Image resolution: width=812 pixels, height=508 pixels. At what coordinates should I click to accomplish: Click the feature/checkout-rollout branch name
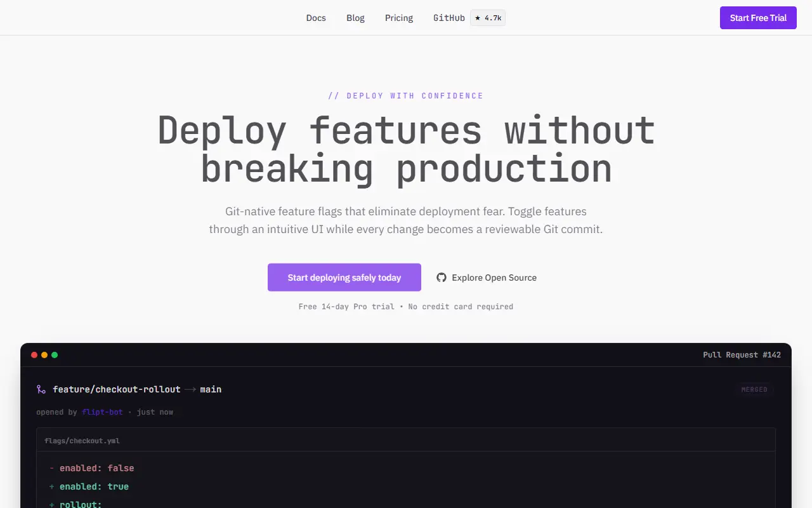(117, 389)
